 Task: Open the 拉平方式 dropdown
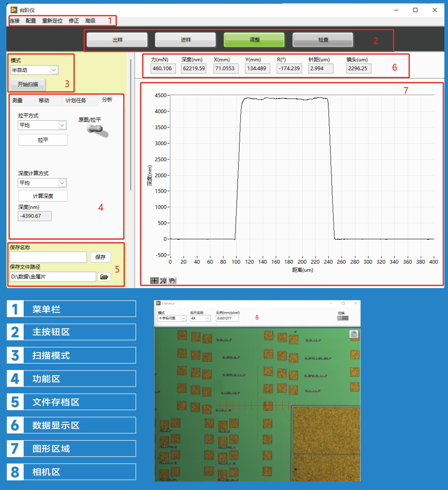(62, 125)
